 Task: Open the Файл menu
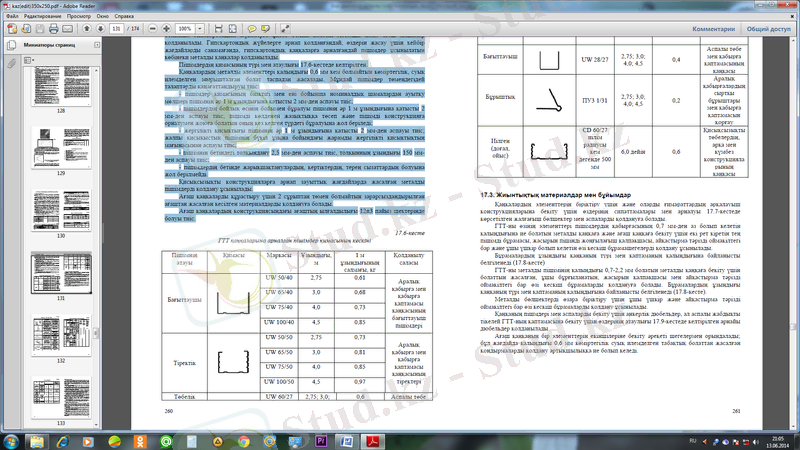12,17
